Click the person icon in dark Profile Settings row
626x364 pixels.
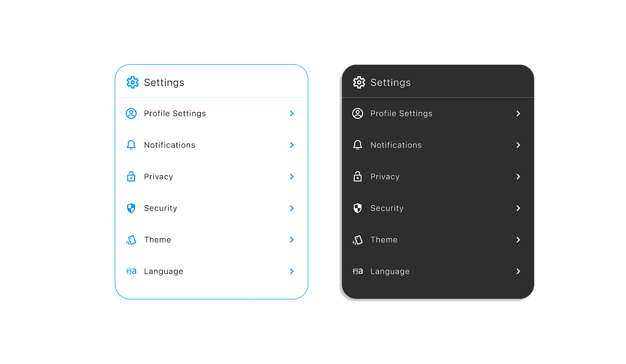click(357, 113)
